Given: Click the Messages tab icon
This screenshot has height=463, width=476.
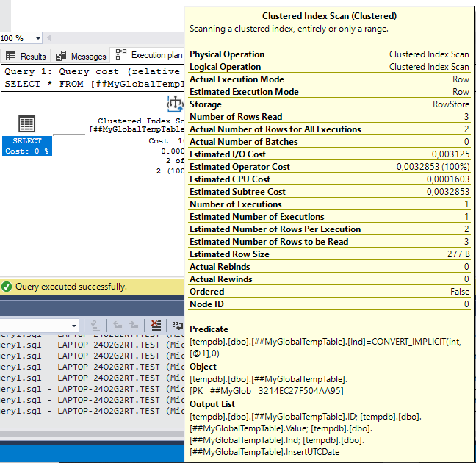Looking at the screenshot, I should [61, 56].
